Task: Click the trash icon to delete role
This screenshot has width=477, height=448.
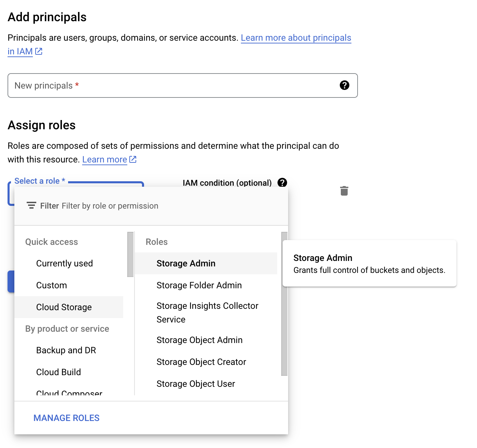Action: click(344, 191)
